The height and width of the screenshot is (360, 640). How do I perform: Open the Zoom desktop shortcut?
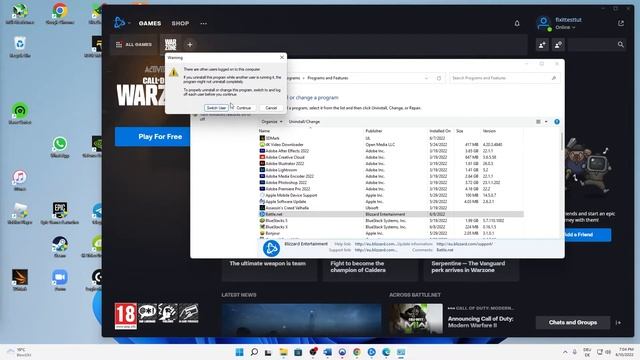[60, 280]
